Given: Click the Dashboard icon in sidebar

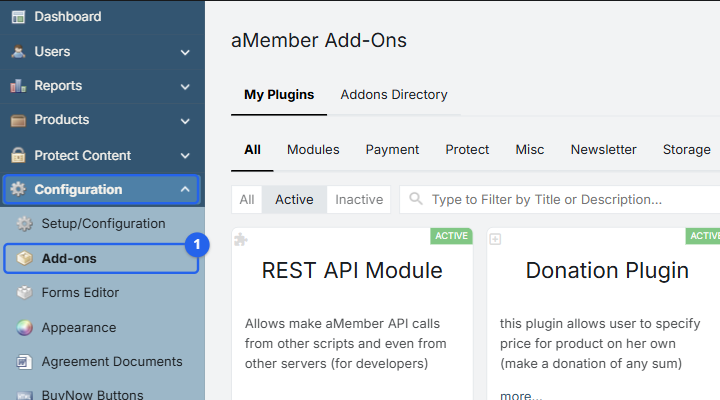Looking at the screenshot, I should coord(18,17).
